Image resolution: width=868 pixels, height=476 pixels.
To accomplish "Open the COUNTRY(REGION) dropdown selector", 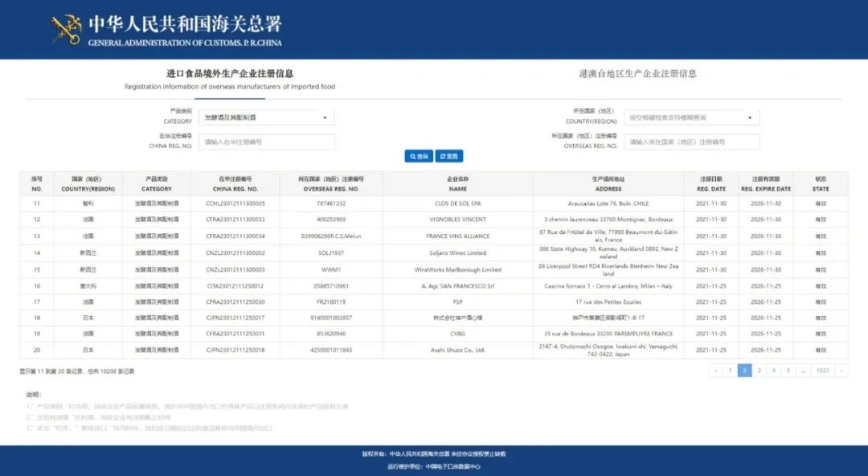I will point(691,117).
